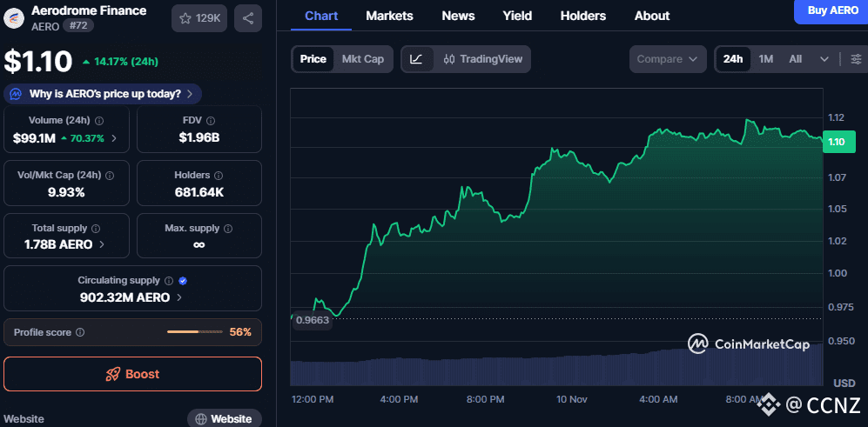Click the Buy AERO button
The width and height of the screenshot is (868, 427).
pos(831,10)
